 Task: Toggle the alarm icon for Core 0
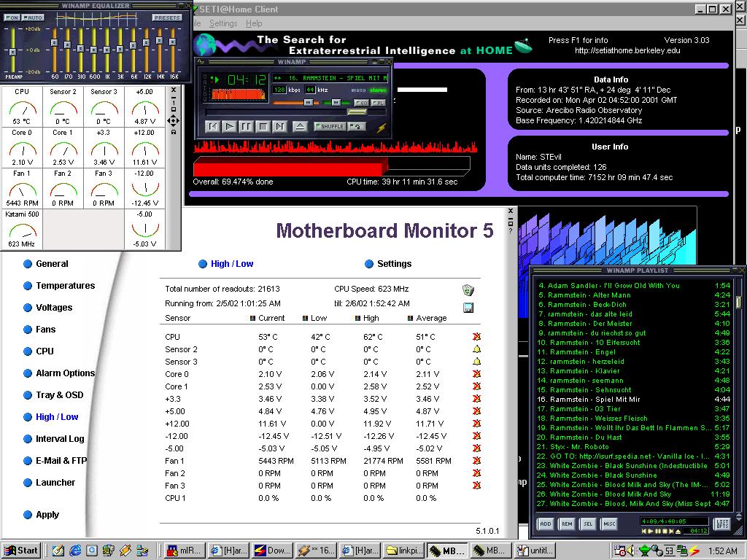(x=476, y=374)
